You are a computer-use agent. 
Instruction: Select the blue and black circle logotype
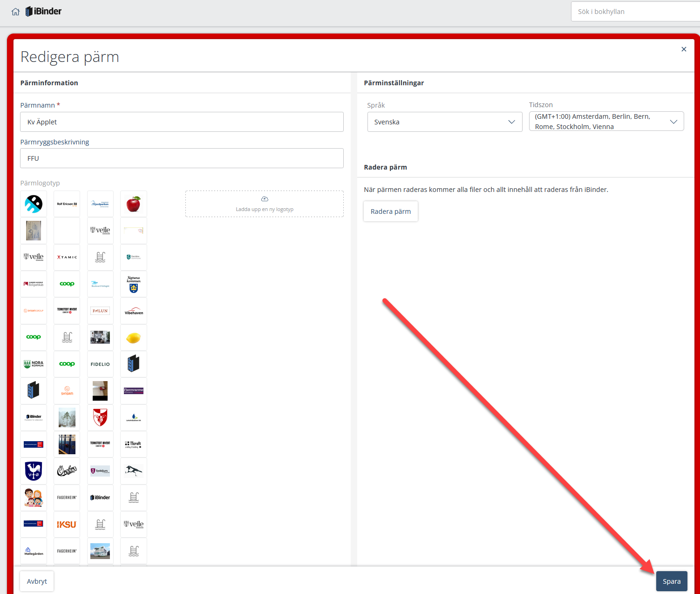34,204
